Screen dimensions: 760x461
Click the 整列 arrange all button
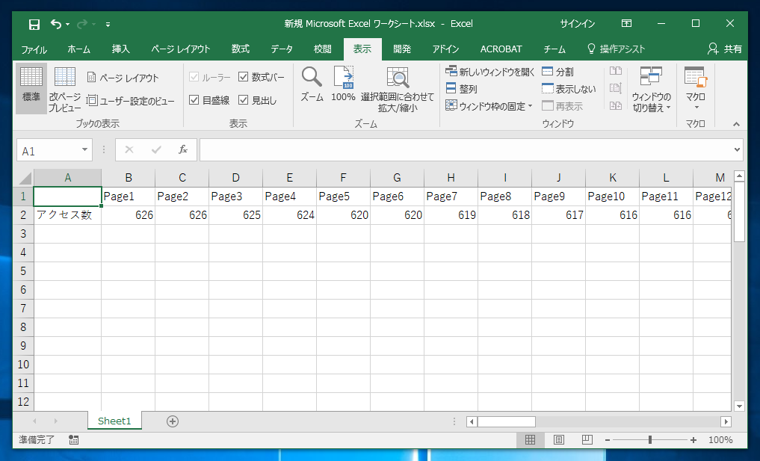(x=461, y=89)
